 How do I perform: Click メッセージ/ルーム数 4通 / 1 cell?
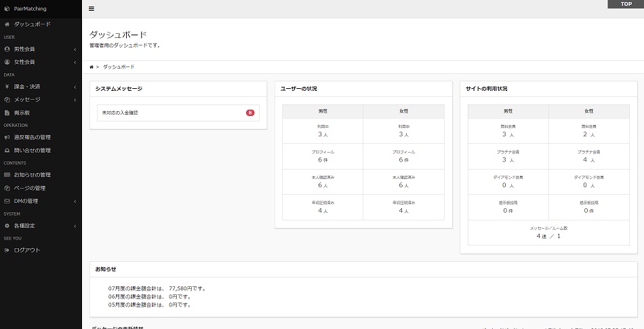[548, 233]
